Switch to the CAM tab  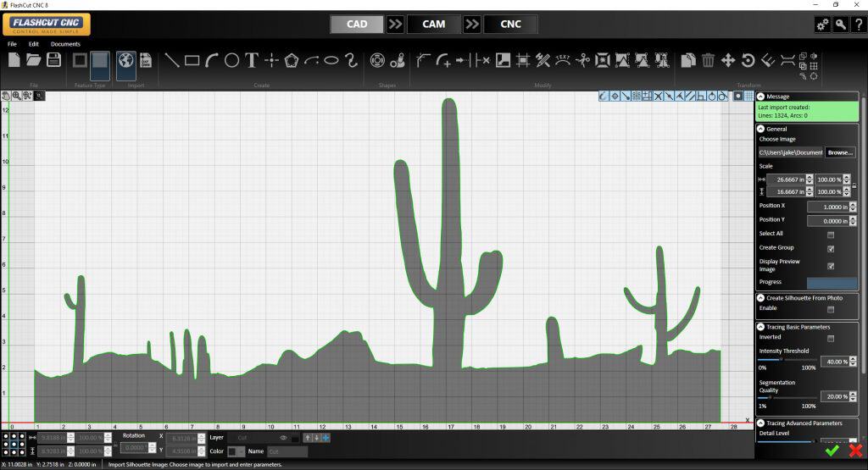[434, 24]
